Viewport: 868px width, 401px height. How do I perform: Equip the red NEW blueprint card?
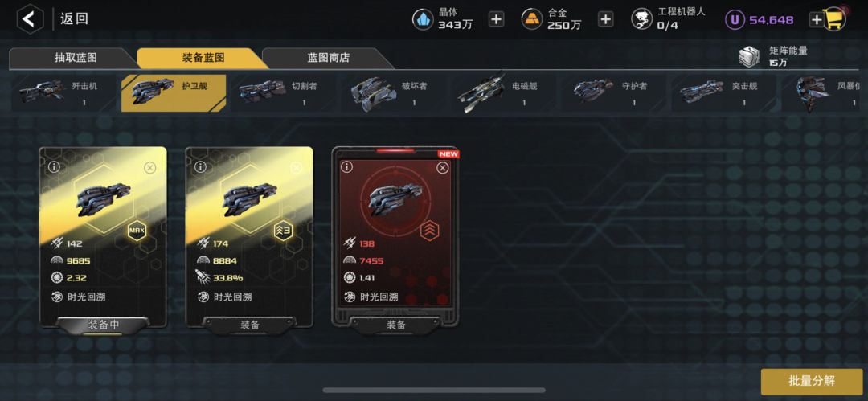(395, 325)
